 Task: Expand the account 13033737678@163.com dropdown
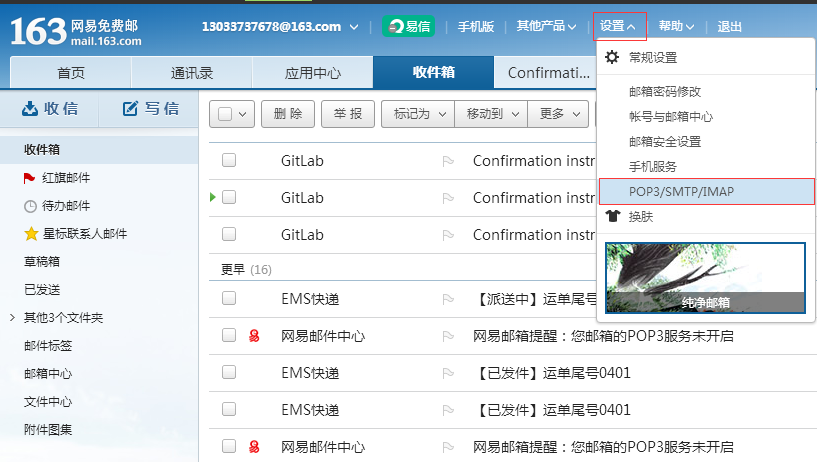coord(354,27)
